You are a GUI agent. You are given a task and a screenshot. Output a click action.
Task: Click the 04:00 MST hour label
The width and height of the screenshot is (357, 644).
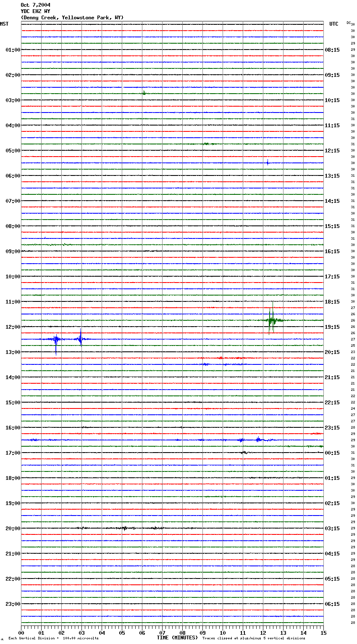[x=13, y=126]
